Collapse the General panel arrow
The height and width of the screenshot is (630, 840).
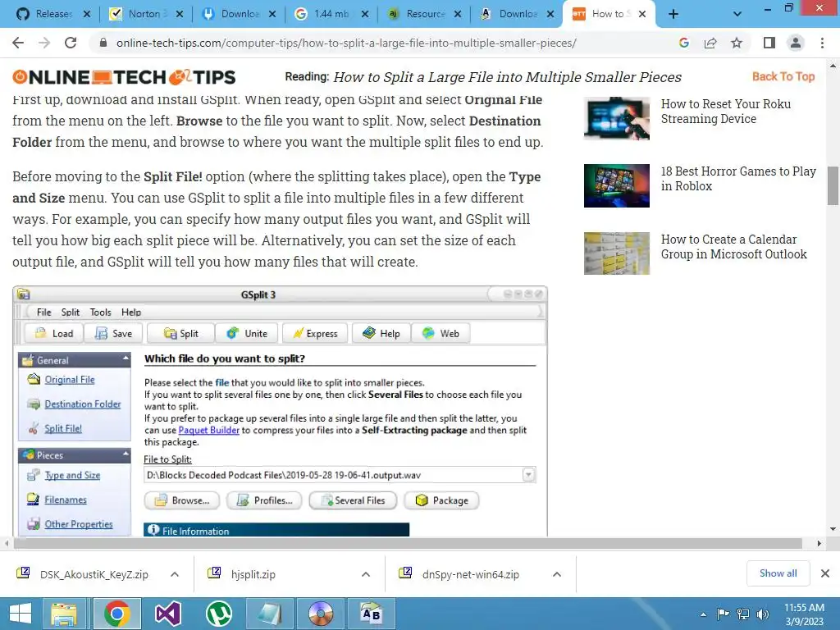coord(126,358)
